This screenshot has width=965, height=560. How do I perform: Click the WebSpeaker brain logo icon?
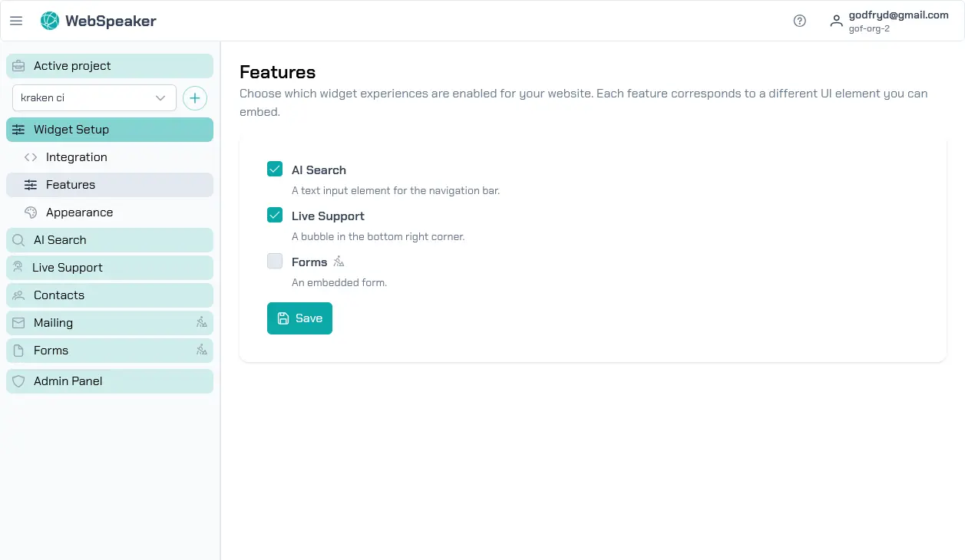pos(49,21)
